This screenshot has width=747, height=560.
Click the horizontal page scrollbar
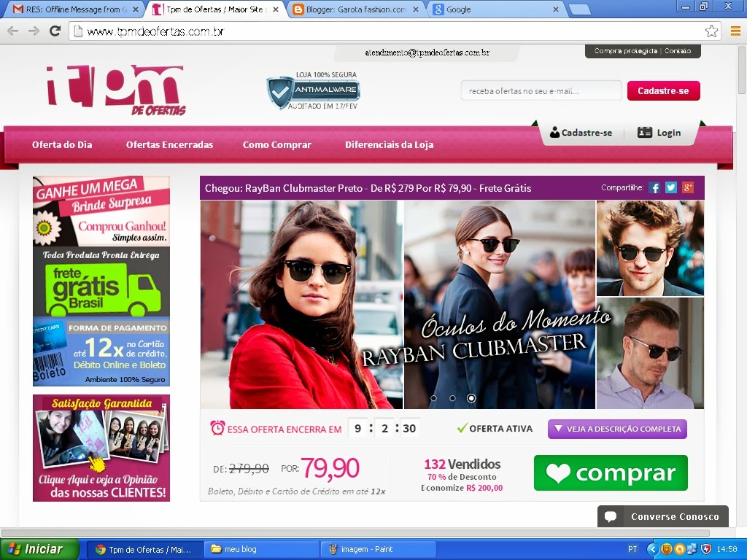click(x=355, y=533)
